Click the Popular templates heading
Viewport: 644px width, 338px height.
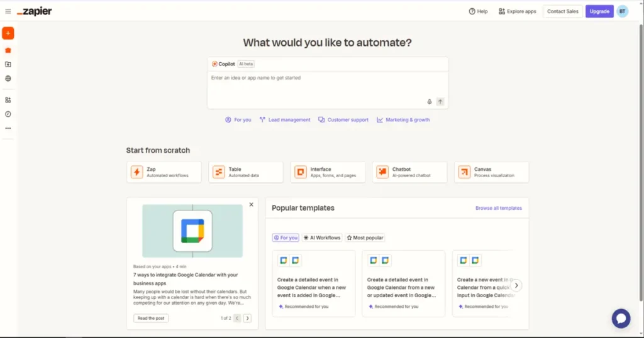(x=303, y=208)
